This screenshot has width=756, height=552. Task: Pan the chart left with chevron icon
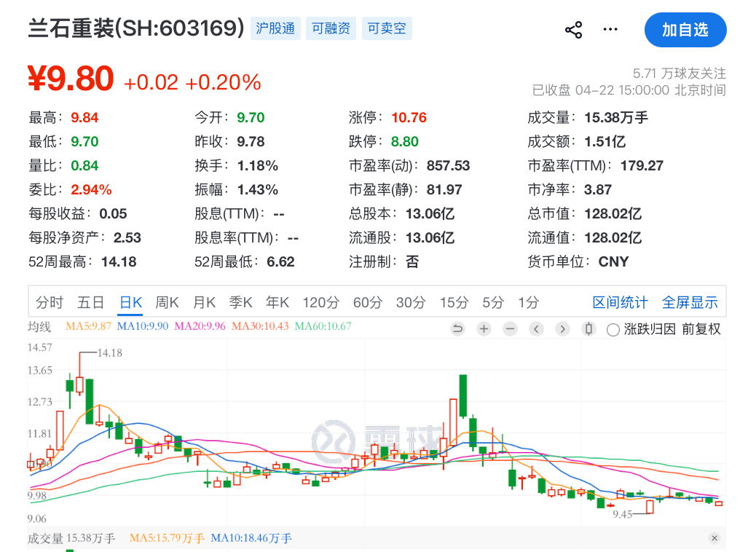click(536, 329)
